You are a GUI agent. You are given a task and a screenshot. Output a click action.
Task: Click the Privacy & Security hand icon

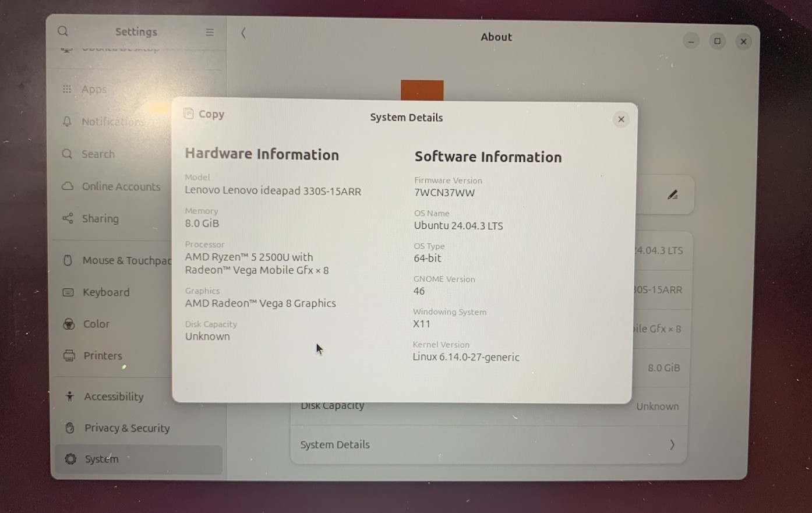click(x=70, y=428)
